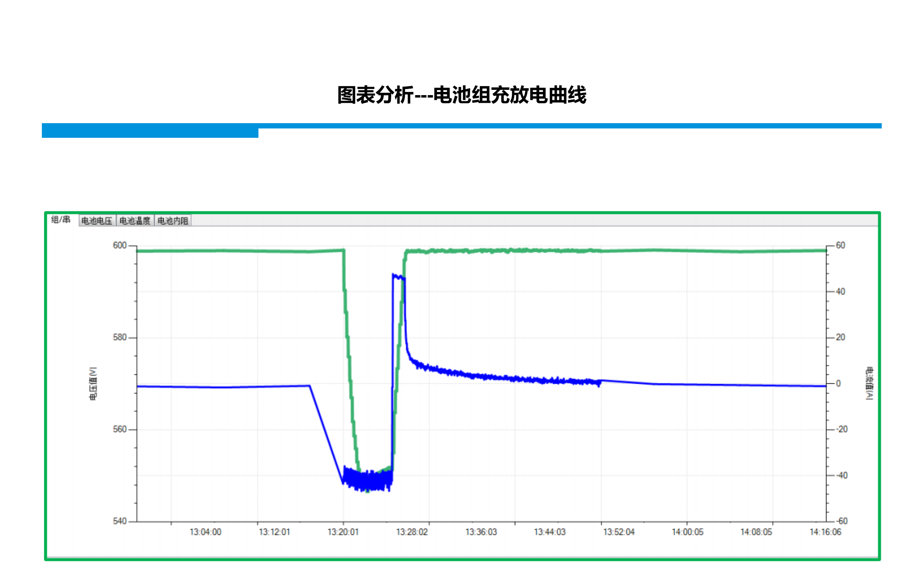Switch to the 电池电压 tab
Viewport: 924px width, 563px height.
(97, 221)
